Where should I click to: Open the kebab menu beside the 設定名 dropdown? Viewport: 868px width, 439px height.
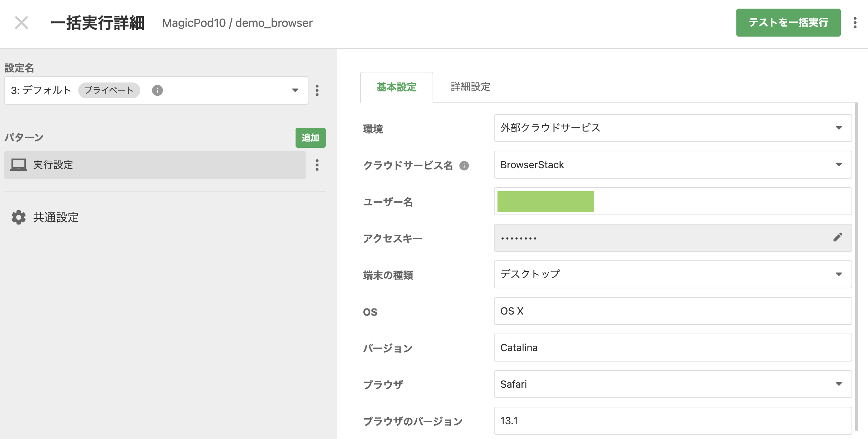pos(317,90)
